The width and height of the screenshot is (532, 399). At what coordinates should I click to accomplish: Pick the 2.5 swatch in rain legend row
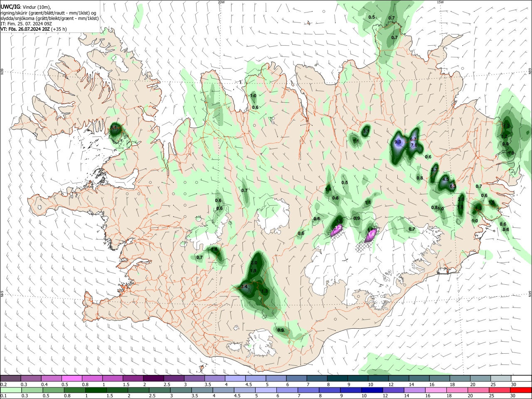[x=159, y=390]
